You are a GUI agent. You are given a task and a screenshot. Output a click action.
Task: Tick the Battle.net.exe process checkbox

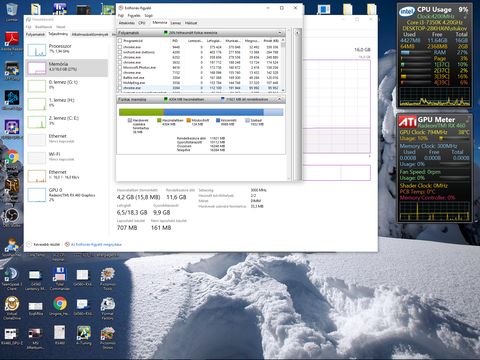[x=120, y=77]
